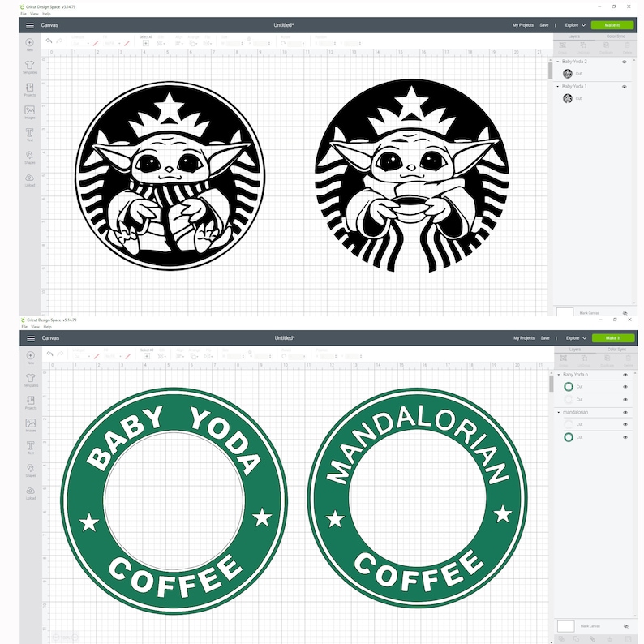The width and height of the screenshot is (644, 644).
Task: Open Projects in lower window sidebar
Action: 30,402
